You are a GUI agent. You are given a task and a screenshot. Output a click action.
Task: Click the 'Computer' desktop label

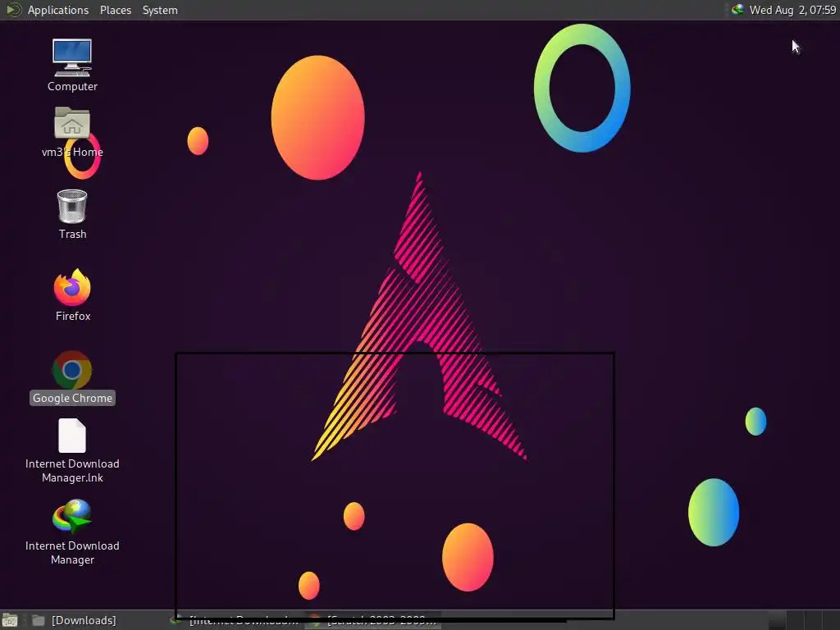[x=72, y=86]
